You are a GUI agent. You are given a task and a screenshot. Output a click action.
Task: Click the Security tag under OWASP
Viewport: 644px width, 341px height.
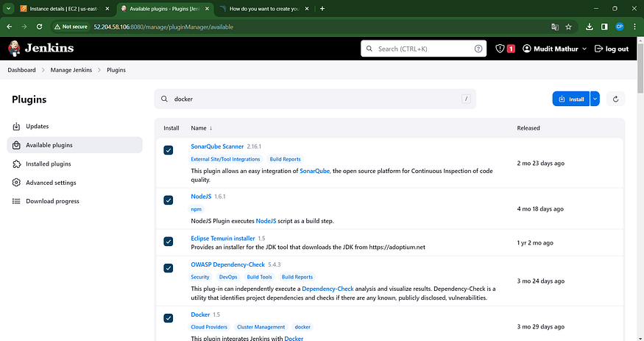200,277
